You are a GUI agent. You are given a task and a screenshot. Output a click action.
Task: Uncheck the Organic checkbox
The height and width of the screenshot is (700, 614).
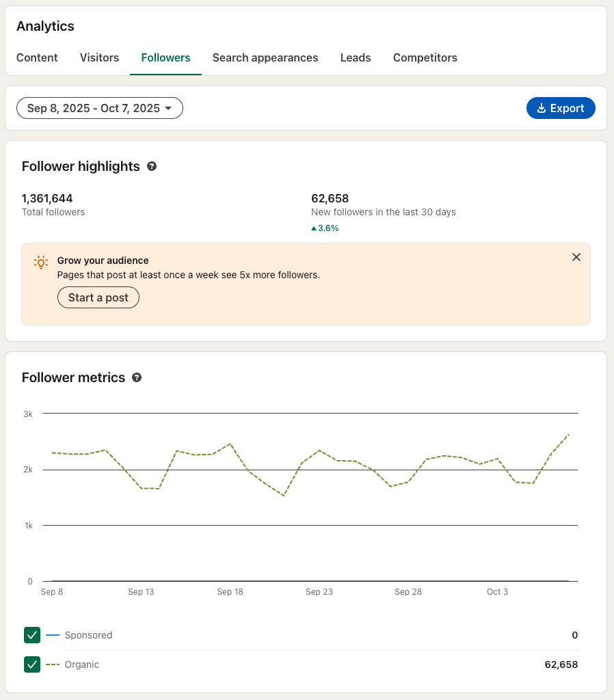(x=32, y=664)
